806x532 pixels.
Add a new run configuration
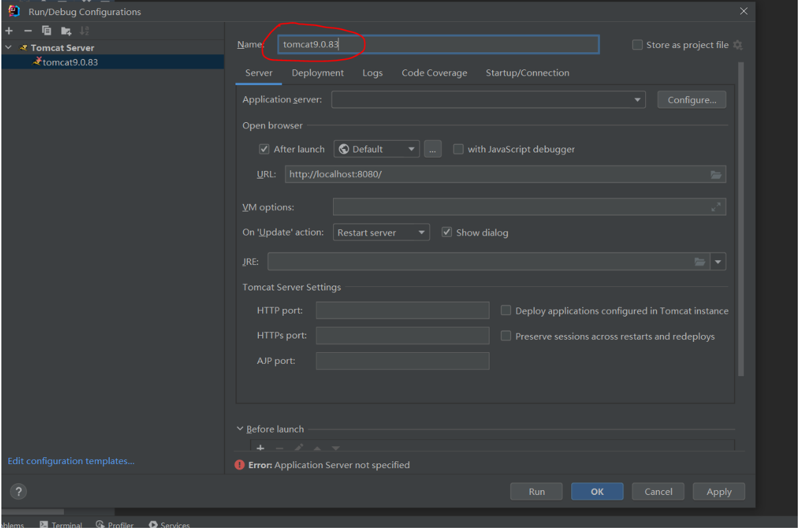point(9,31)
